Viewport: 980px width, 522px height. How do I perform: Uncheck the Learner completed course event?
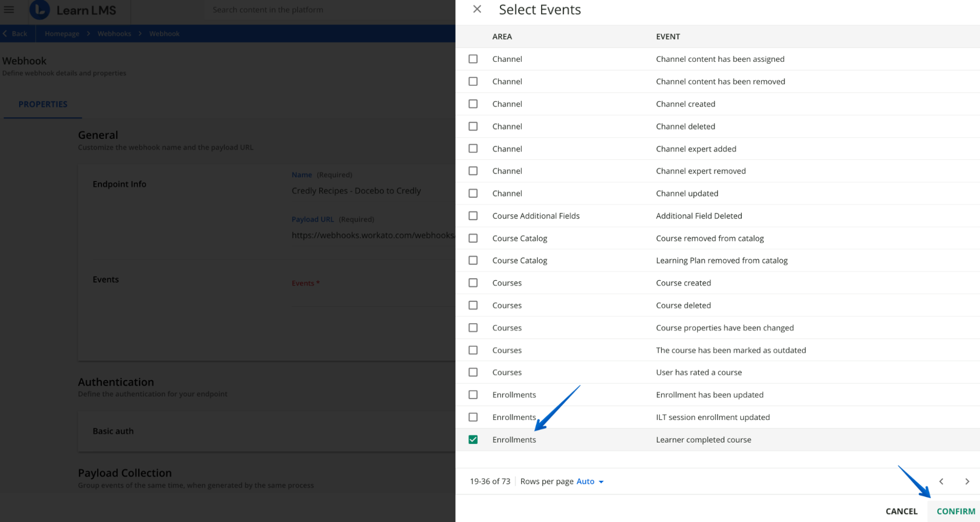click(x=473, y=439)
